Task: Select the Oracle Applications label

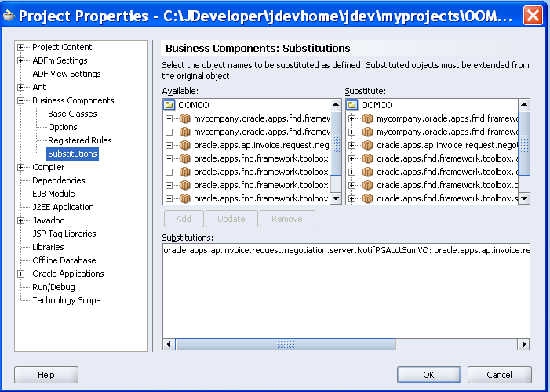Action: [x=68, y=274]
